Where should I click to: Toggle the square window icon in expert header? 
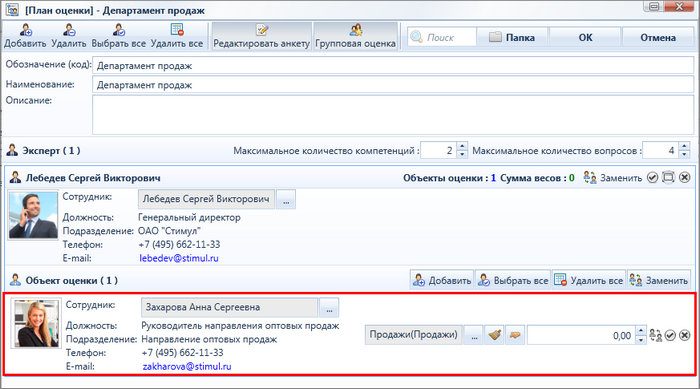668,177
